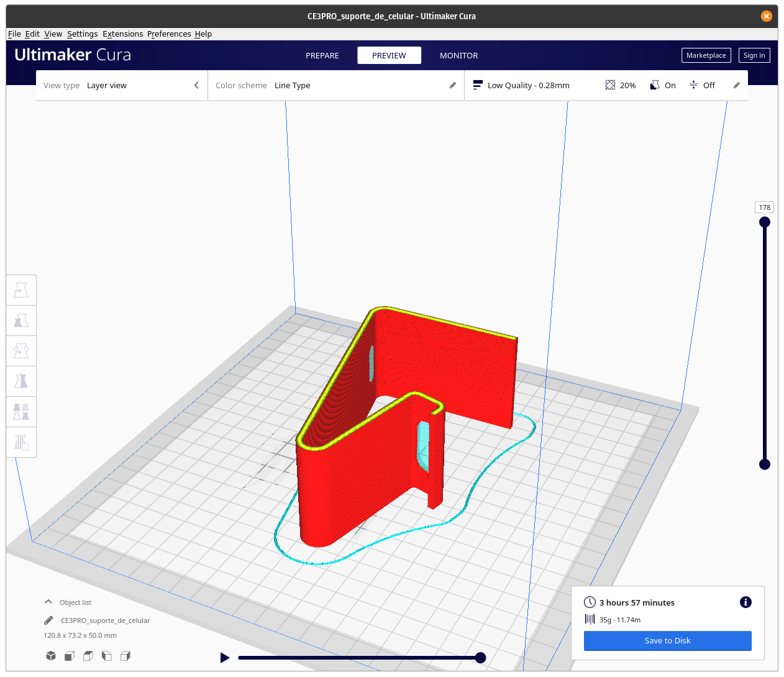Open the View type Layer view selector

point(122,85)
